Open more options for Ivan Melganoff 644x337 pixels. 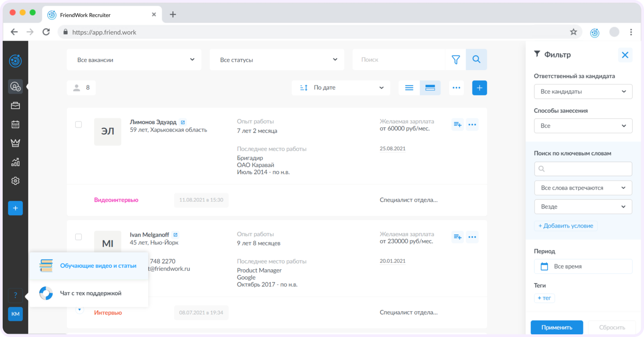(472, 237)
